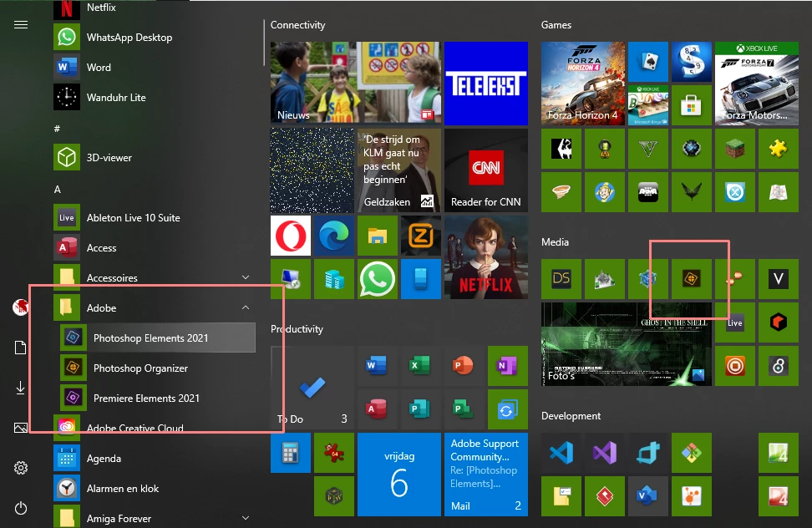Open Photoshop Organizer from the app list
This screenshot has height=528, width=812.
pyautogui.click(x=158, y=368)
